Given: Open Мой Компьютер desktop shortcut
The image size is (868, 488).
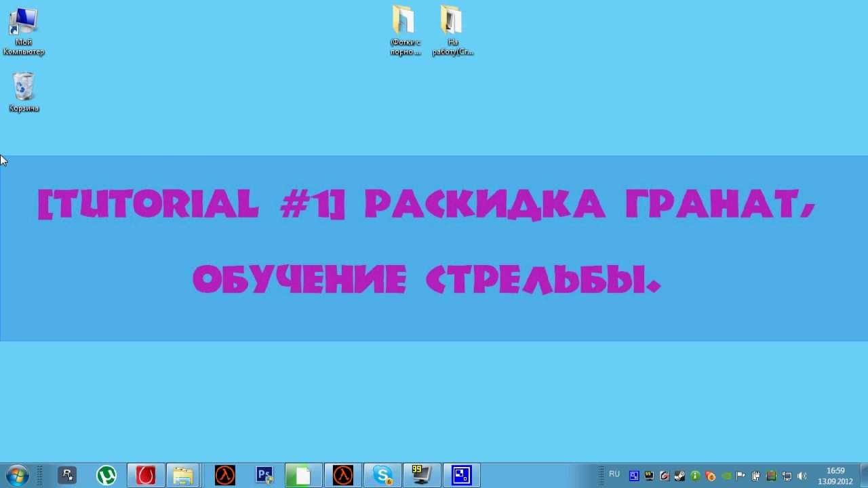Looking at the screenshot, I should (x=24, y=32).
